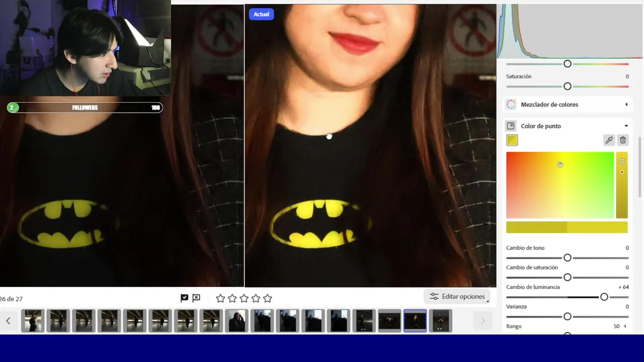Expand the Rango options arrow
Viewport: 644px width, 362px height.
pyautogui.click(x=625, y=326)
